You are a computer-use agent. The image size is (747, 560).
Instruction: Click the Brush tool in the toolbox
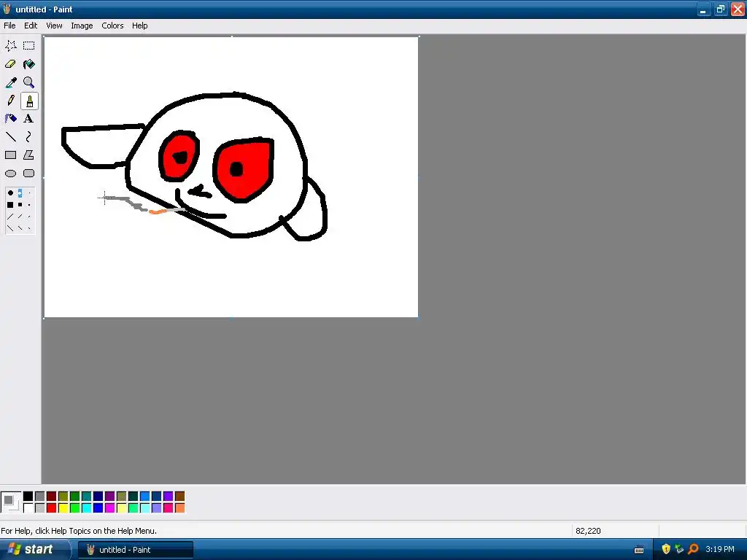click(x=29, y=101)
